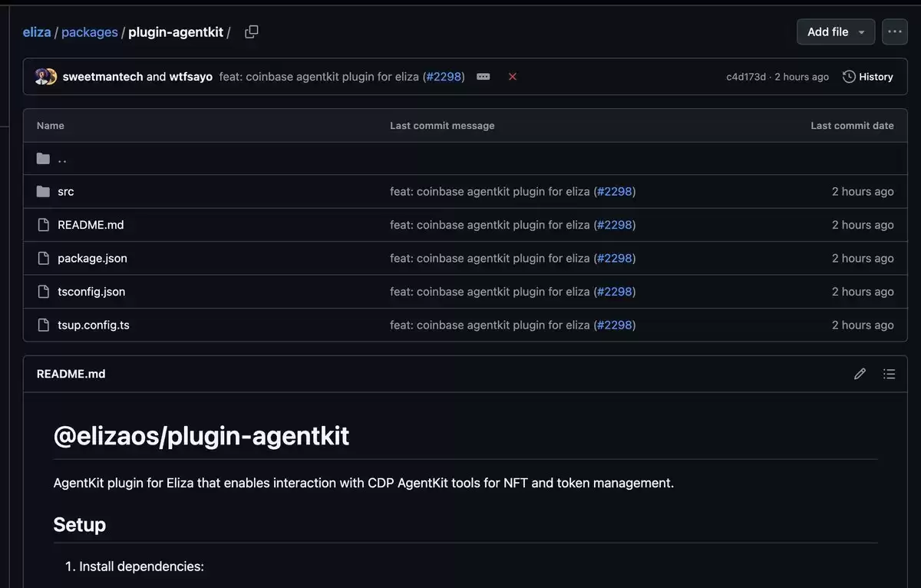
Task: Edit README.md with pencil icon
Action: coord(860,374)
